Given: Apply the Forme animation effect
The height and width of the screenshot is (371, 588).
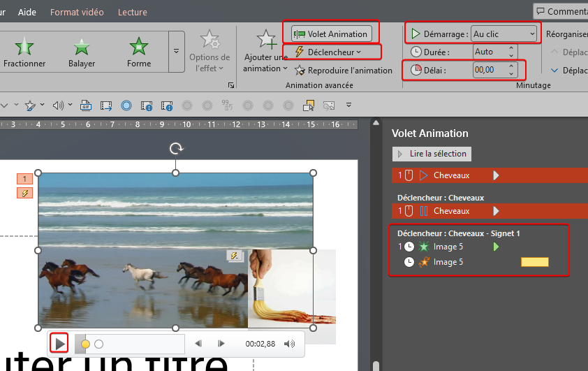Looking at the screenshot, I should pos(139,52).
